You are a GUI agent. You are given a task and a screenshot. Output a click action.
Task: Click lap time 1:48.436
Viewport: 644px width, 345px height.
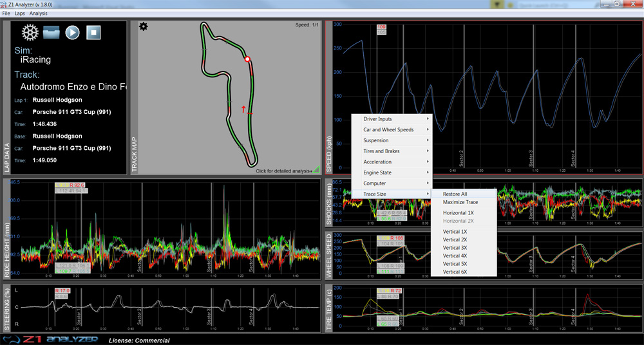point(44,124)
